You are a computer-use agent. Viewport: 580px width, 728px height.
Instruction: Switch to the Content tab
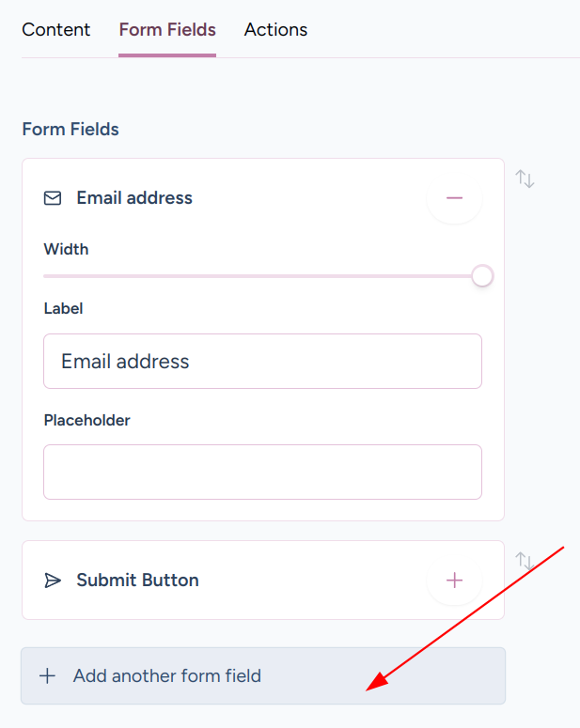pos(56,30)
